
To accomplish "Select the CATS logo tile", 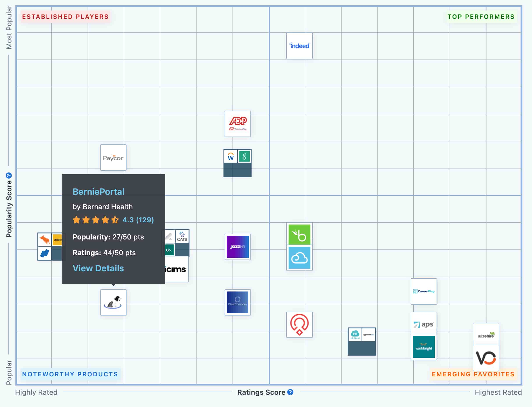I will 182,237.
